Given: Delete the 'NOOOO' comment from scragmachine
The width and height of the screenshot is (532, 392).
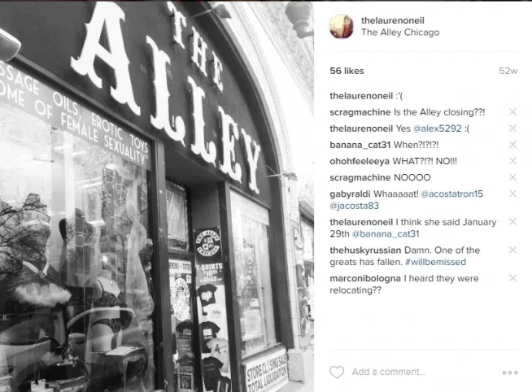Looking at the screenshot, I should tap(512, 177).
